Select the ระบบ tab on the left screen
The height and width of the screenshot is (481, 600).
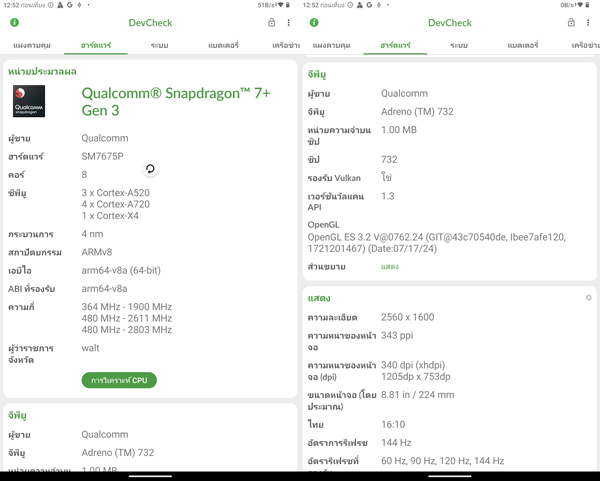[159, 46]
